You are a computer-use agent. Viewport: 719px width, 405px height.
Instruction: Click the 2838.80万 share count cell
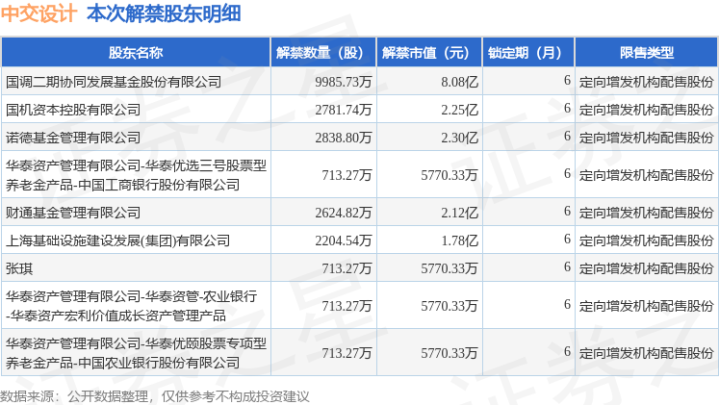[343, 138]
